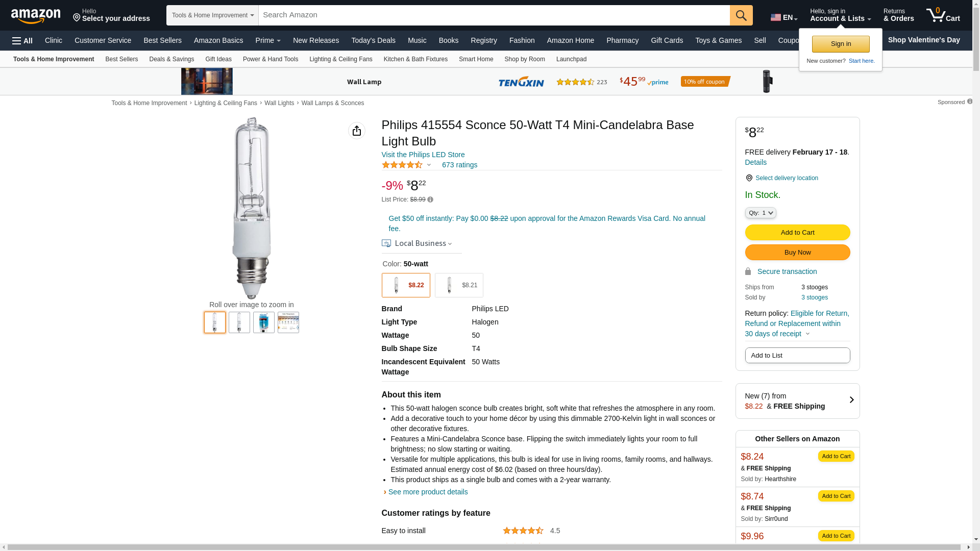Click the yellow Sign in button
This screenshot has width=980, height=551.
841,44
